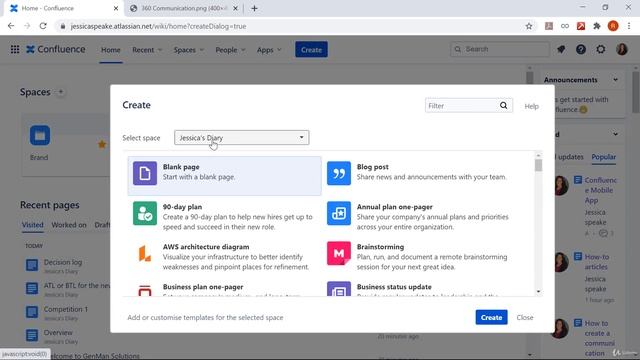Click the Decision log page icon

32,265
